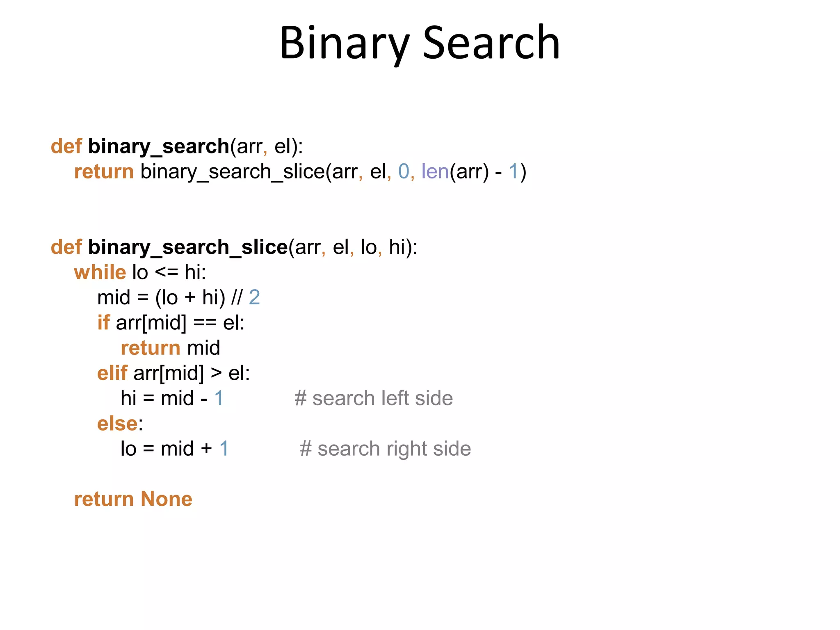Click the lo = mid + 1 statement
Viewport: 840px width, 630px height.
tap(175, 449)
